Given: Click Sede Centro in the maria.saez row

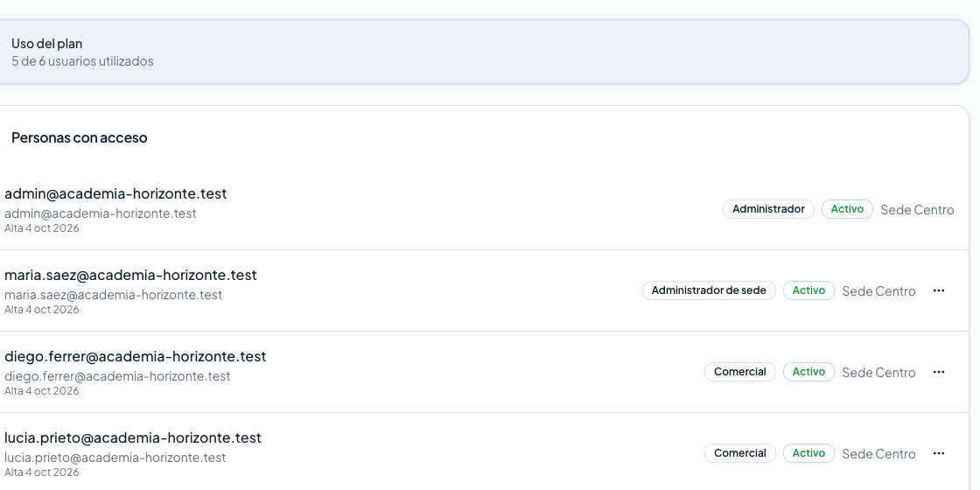Looking at the screenshot, I should tap(878, 291).
